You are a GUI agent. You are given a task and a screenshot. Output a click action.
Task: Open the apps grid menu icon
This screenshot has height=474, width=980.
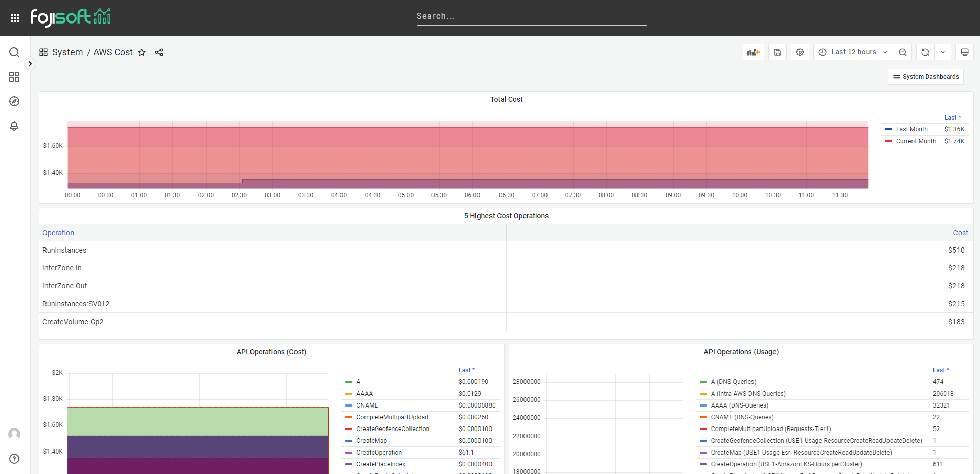(x=15, y=18)
